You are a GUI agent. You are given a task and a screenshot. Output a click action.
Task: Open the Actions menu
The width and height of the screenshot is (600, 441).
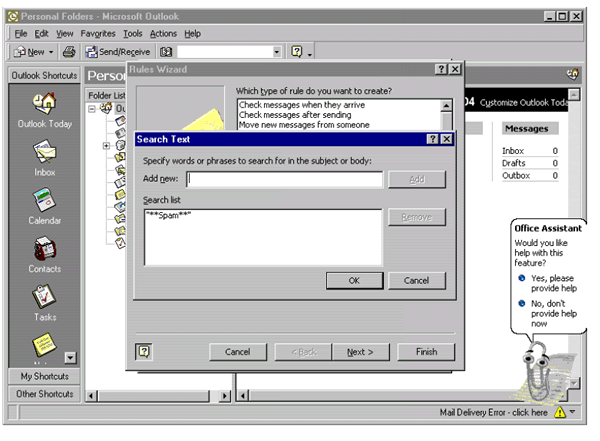163,34
